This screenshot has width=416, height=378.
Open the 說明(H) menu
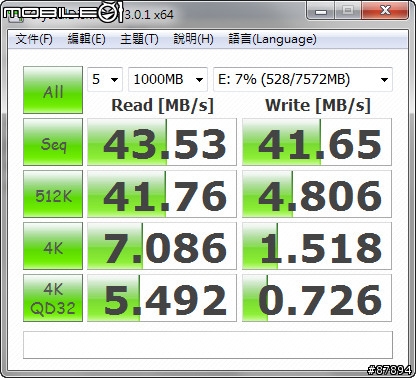click(x=193, y=39)
